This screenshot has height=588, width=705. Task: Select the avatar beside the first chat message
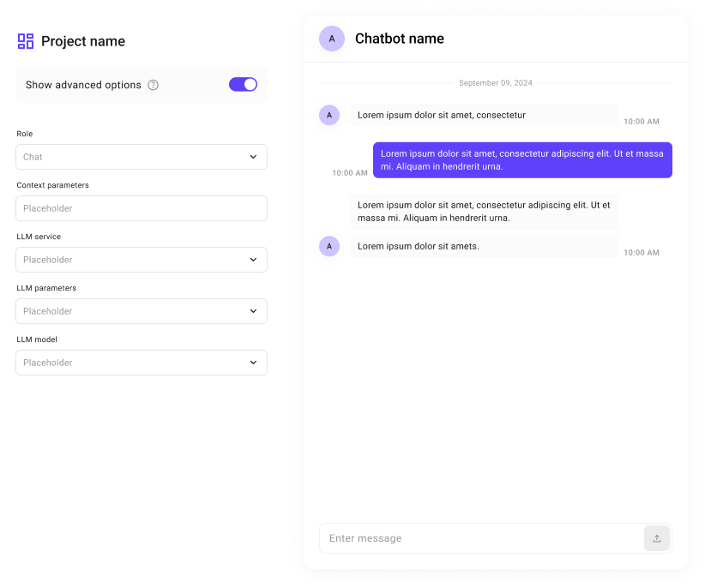pyautogui.click(x=329, y=115)
